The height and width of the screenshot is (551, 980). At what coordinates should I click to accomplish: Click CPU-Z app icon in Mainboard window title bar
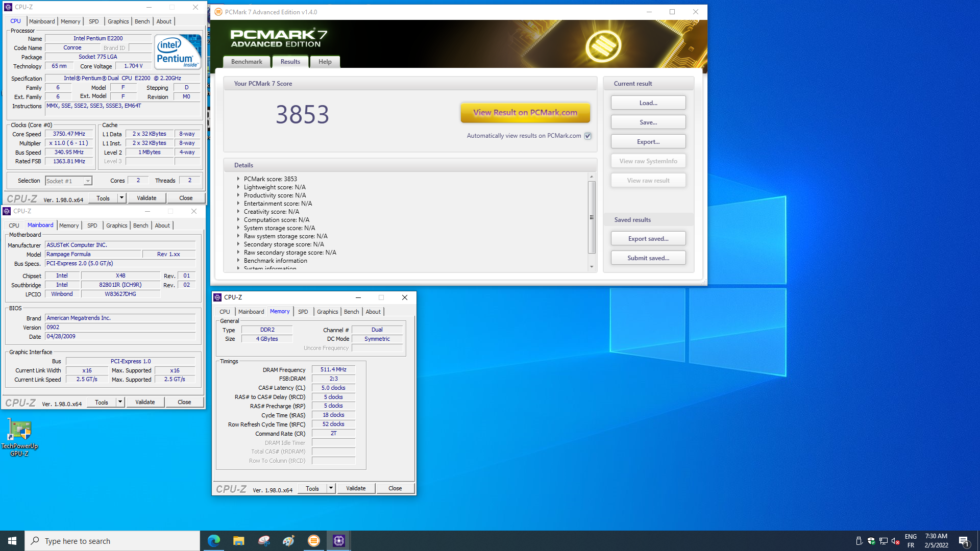coord(7,211)
